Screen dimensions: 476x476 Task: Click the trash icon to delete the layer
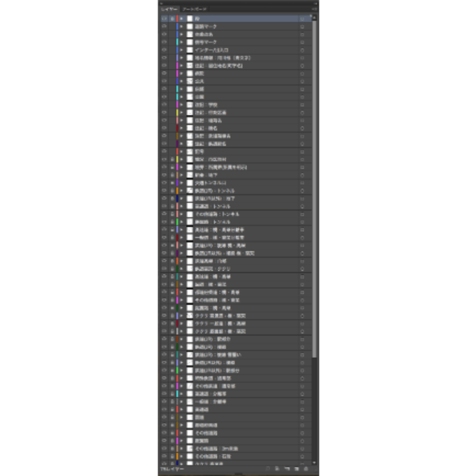point(306,469)
